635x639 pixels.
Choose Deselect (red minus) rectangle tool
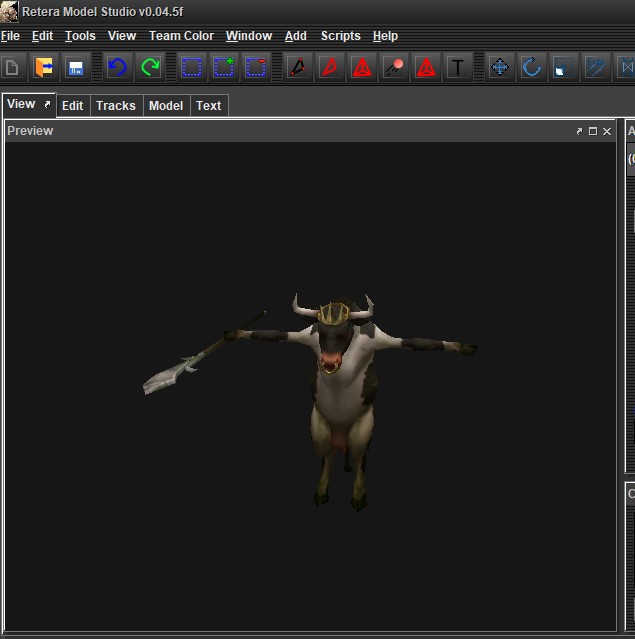click(x=256, y=67)
